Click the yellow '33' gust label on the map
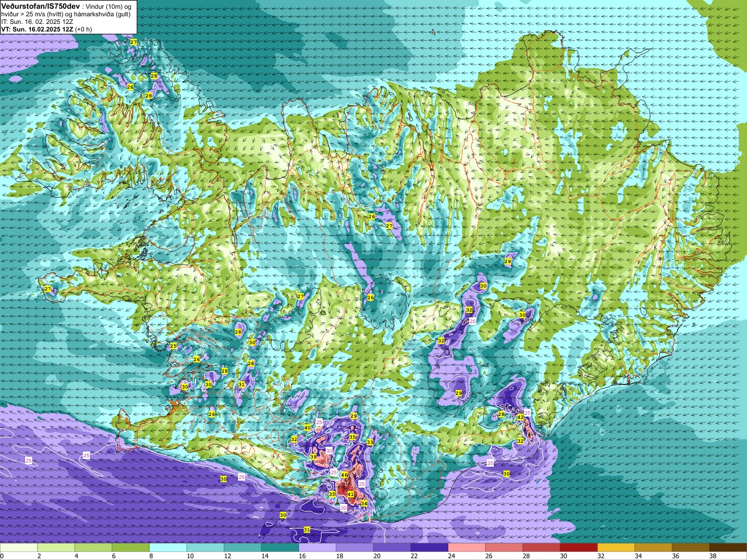This screenshot has height=560, width=747. (x=370, y=443)
